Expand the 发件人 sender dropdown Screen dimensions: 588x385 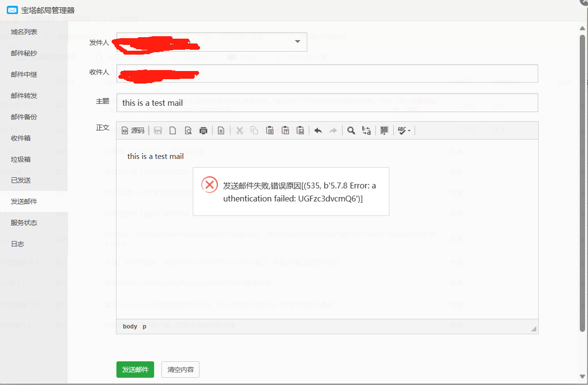click(x=298, y=42)
